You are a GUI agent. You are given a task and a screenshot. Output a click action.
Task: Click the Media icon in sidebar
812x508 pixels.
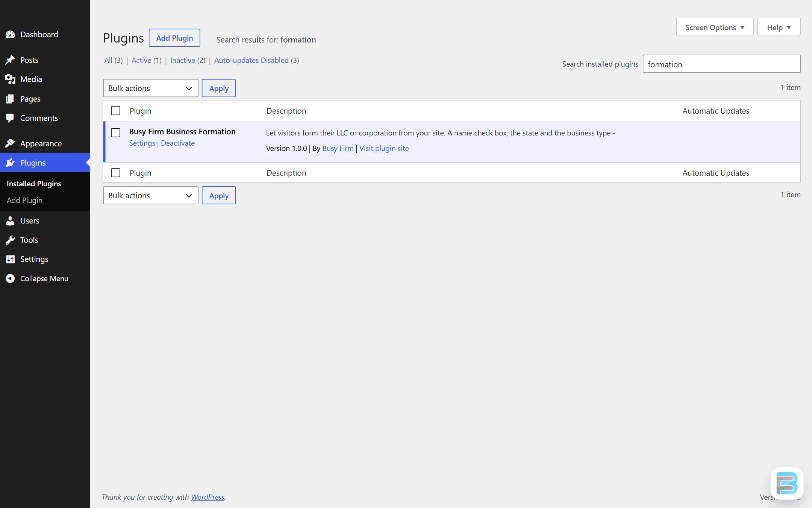point(10,79)
